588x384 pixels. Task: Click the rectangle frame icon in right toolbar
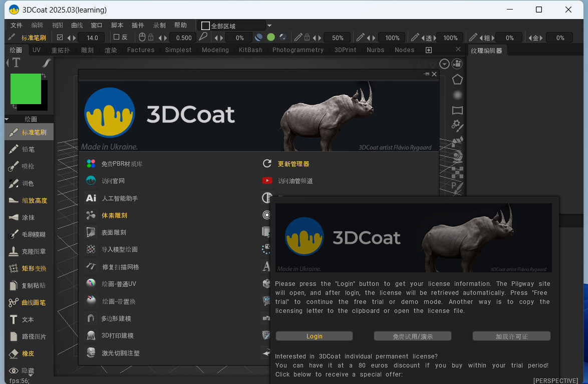[457, 110]
